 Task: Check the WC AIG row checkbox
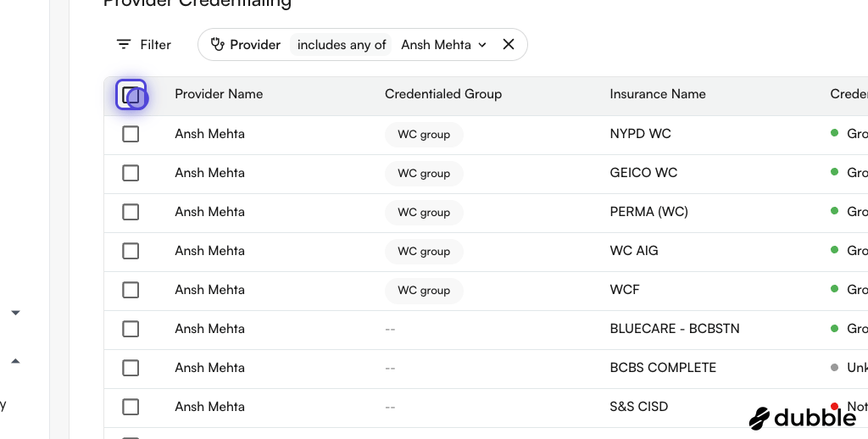pyautogui.click(x=131, y=251)
